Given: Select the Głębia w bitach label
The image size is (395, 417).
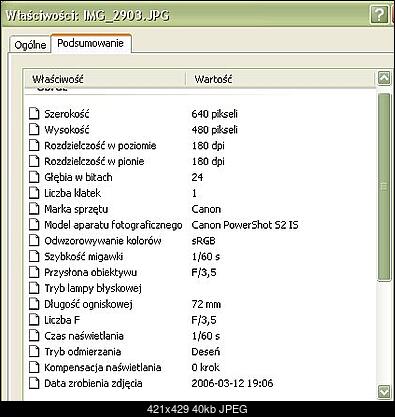Looking at the screenshot, I should [x=78, y=177].
